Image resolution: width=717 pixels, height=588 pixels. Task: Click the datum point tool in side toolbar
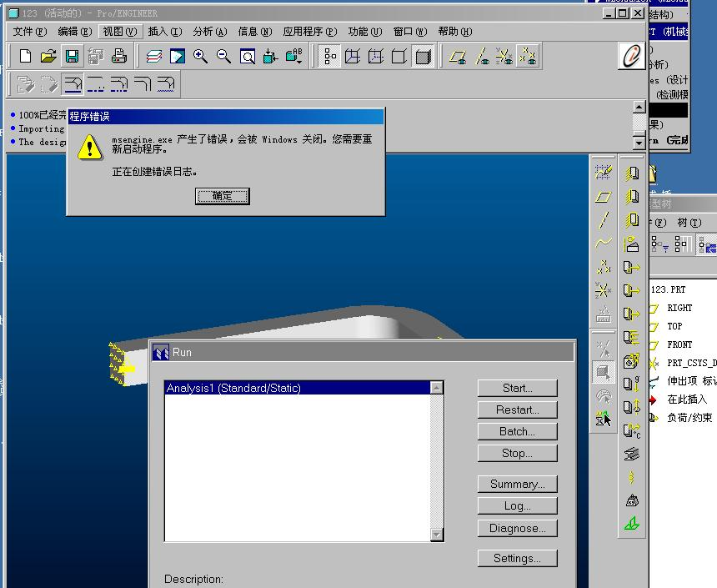[604, 267]
